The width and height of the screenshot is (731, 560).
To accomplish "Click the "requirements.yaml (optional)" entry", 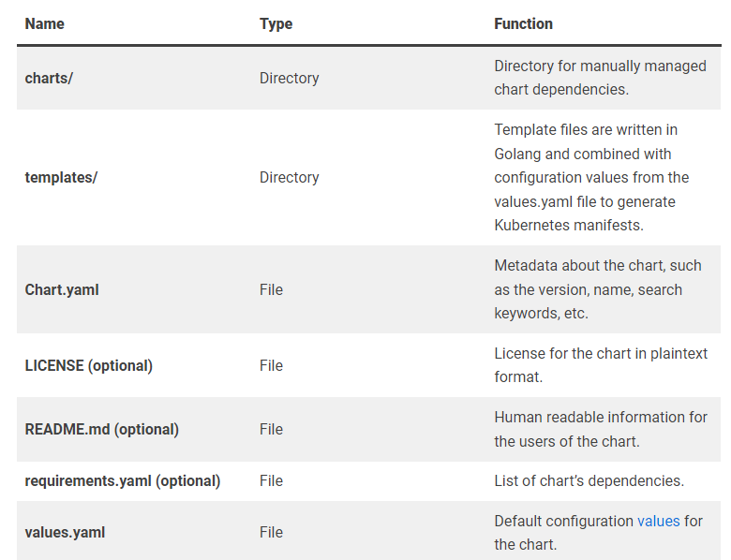I will click(x=123, y=480).
